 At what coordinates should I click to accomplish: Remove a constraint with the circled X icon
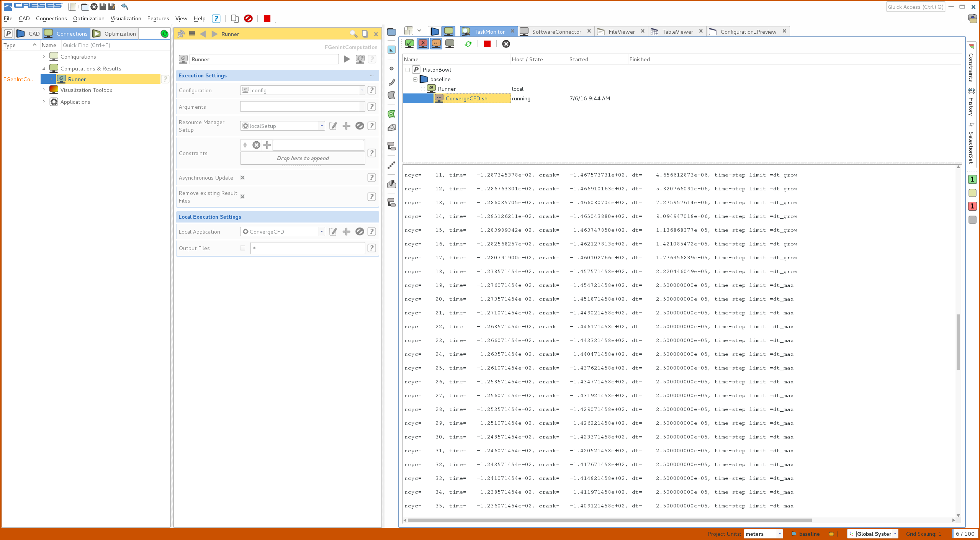point(257,145)
